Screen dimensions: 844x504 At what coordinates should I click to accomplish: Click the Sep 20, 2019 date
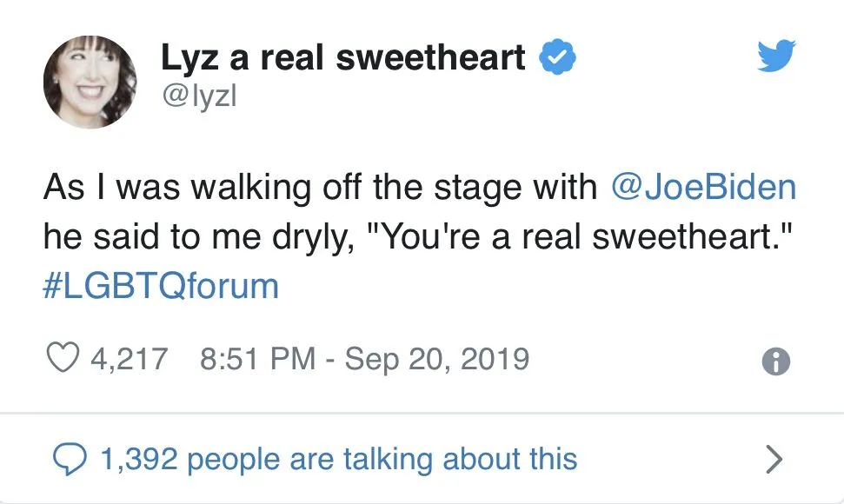[x=436, y=358]
